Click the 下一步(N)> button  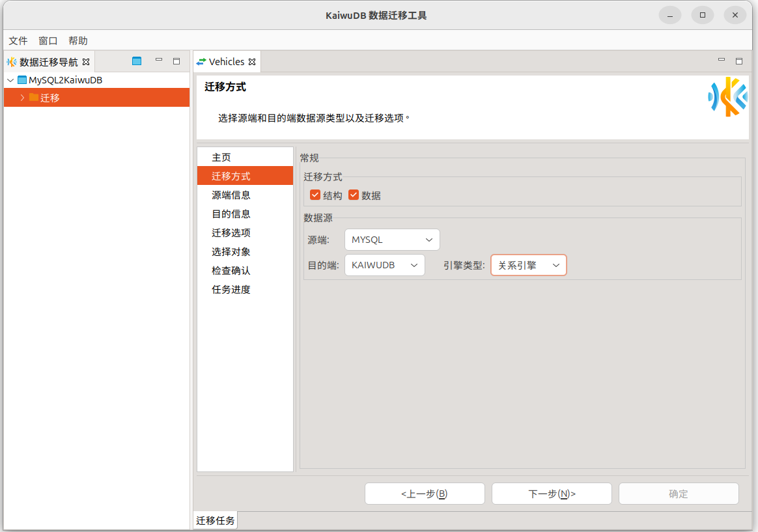pos(551,494)
